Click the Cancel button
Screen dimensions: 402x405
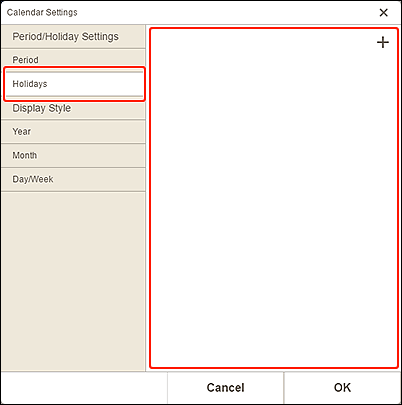[x=225, y=388]
